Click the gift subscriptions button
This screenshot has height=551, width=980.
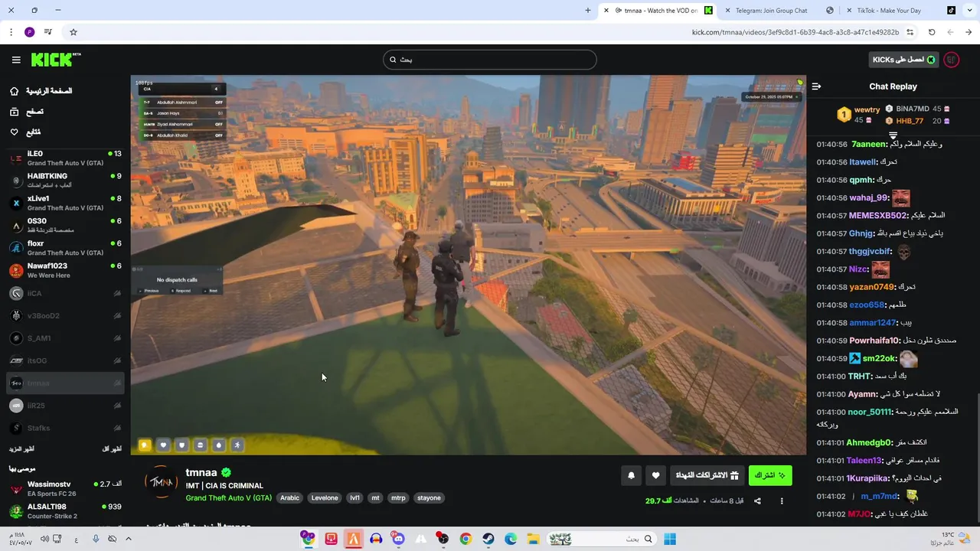707,475
